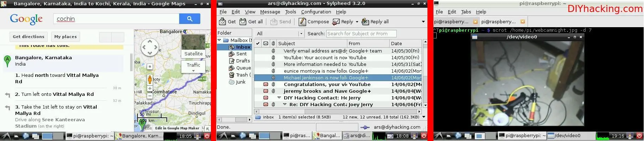Select the Queue folder

[x=240, y=68]
